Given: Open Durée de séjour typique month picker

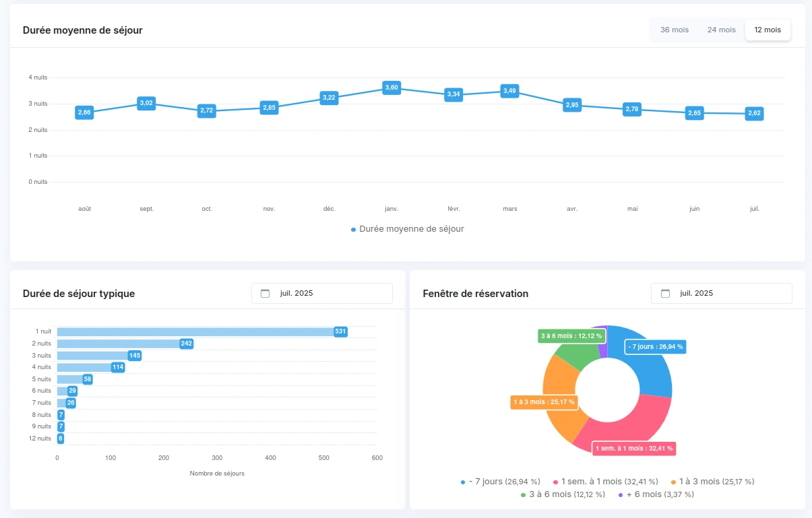Looking at the screenshot, I should [321, 293].
